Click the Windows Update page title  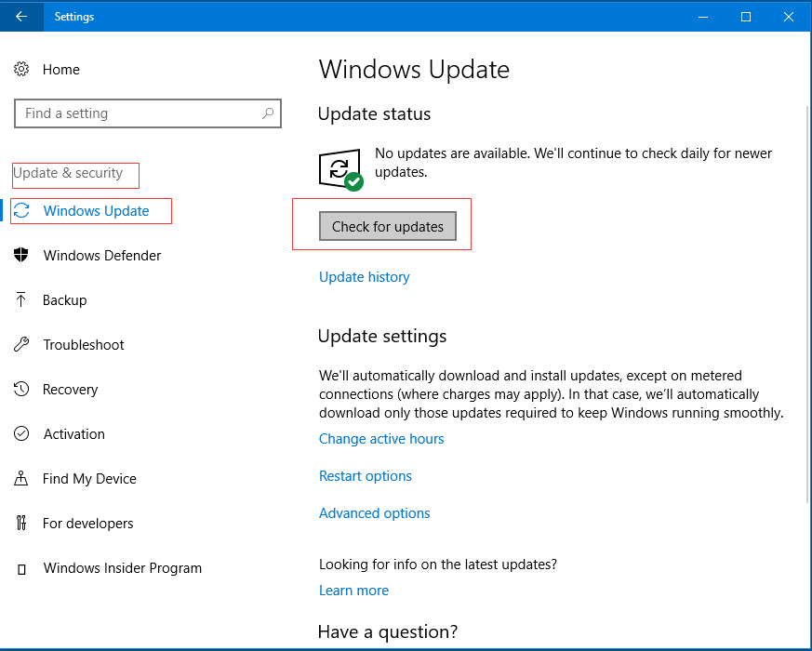(414, 70)
